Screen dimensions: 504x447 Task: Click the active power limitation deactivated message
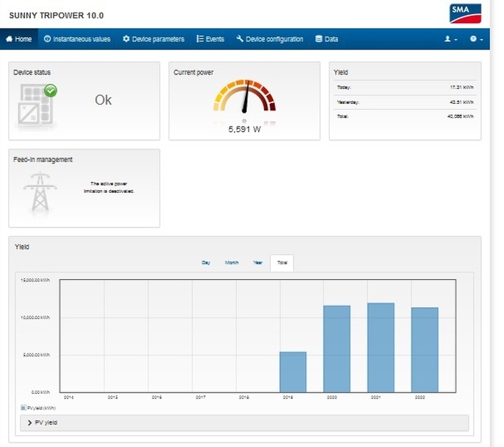point(109,188)
